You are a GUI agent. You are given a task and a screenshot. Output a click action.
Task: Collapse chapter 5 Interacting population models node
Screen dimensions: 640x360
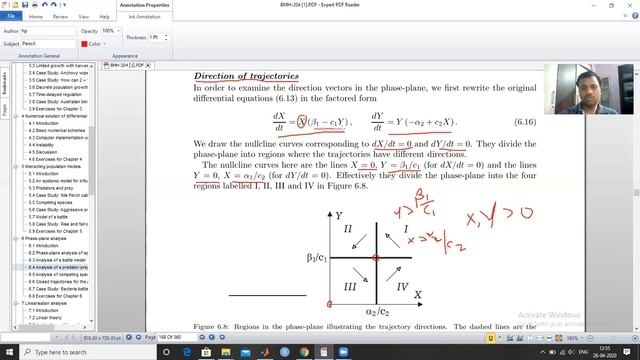point(16,167)
